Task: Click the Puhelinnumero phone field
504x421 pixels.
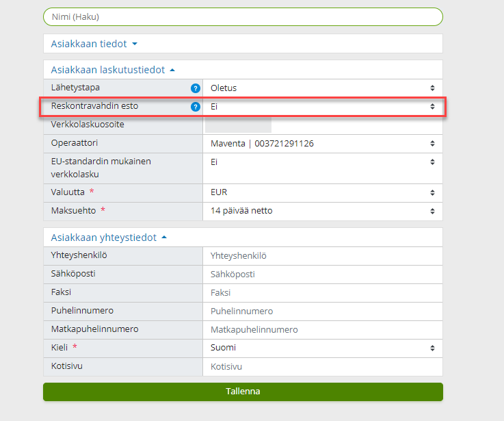Action: [322, 311]
